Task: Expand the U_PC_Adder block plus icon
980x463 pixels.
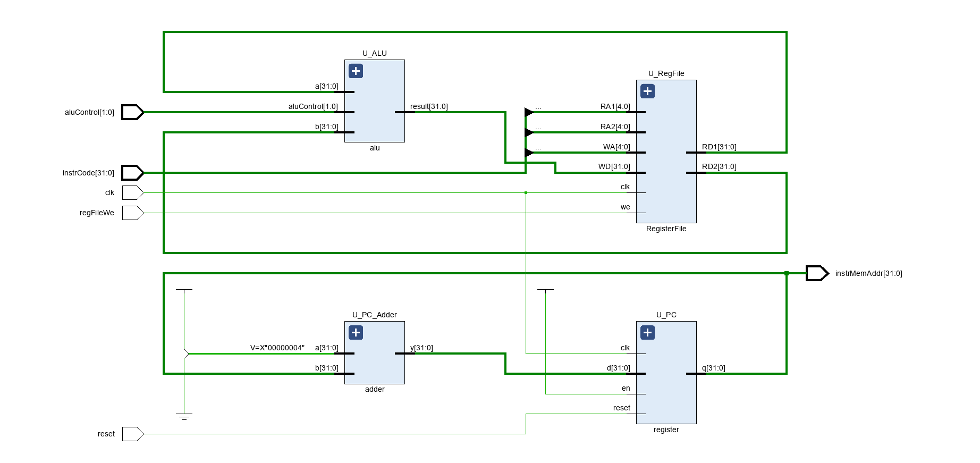Action: (356, 333)
